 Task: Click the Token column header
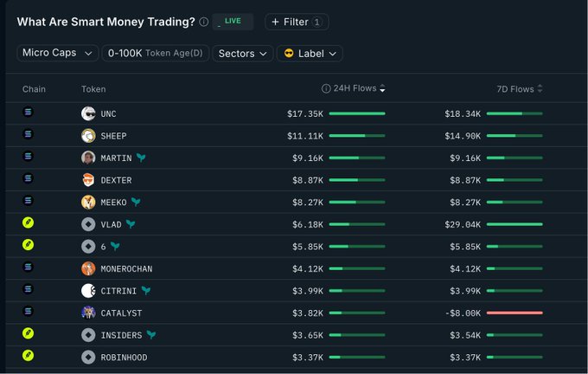coord(93,89)
